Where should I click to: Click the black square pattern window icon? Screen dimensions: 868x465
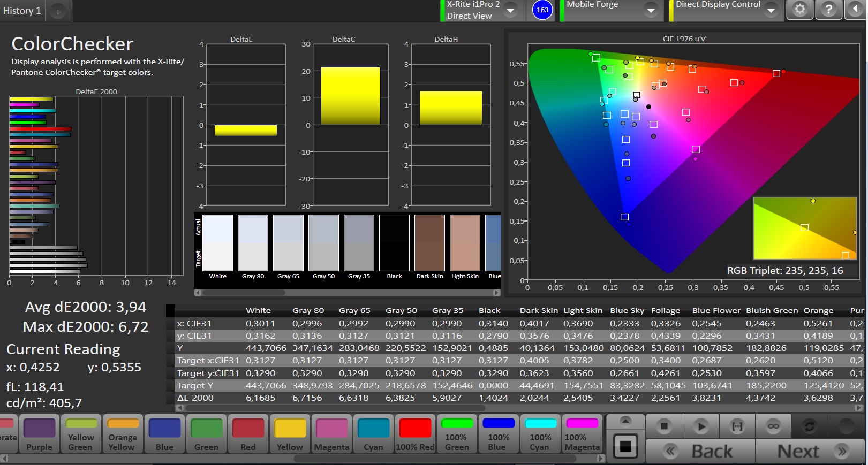click(625, 446)
